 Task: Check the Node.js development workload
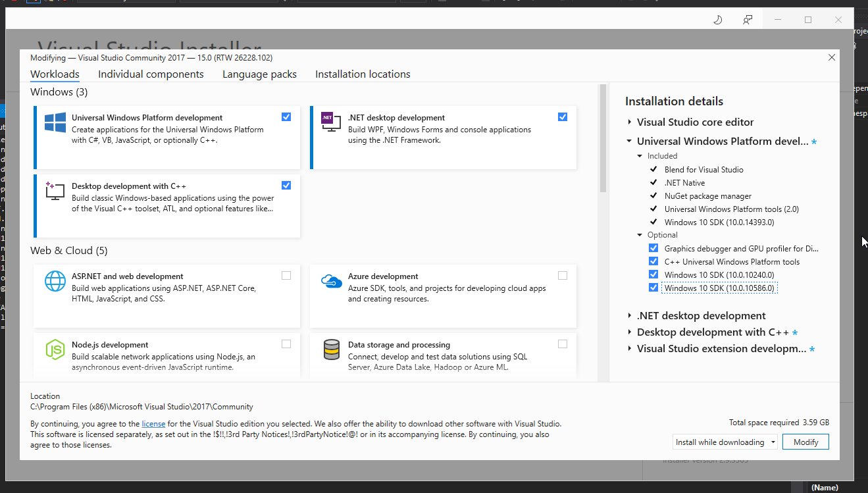tap(286, 344)
